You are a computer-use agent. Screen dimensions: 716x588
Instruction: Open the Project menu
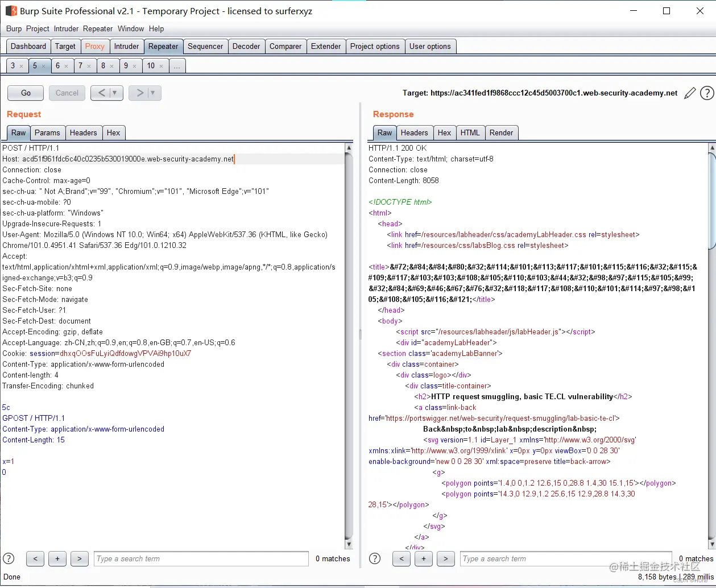38,28
